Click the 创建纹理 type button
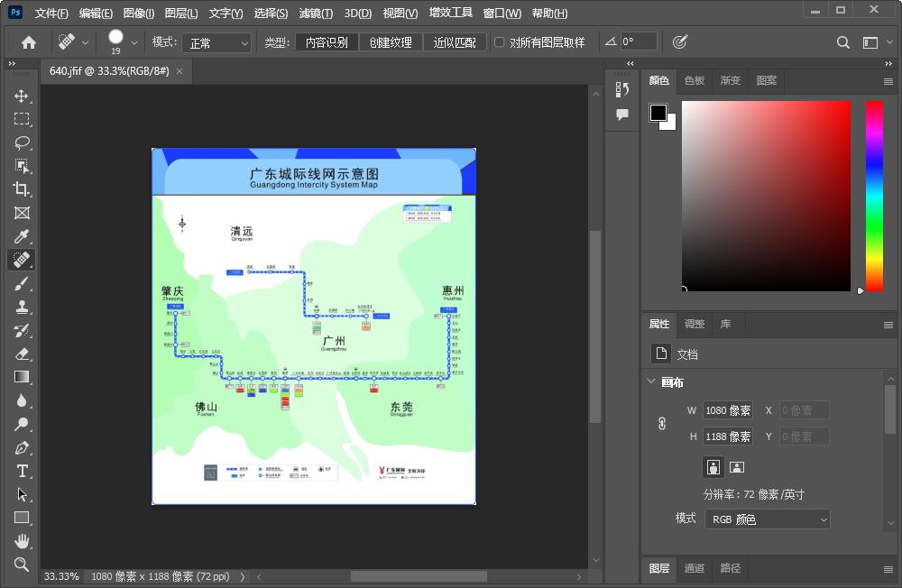Screen dimensions: 902x588 click(x=391, y=42)
